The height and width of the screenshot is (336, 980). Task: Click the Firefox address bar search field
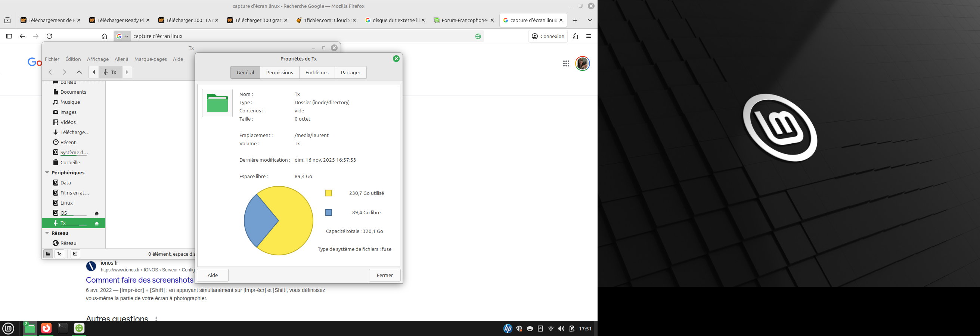point(301,36)
